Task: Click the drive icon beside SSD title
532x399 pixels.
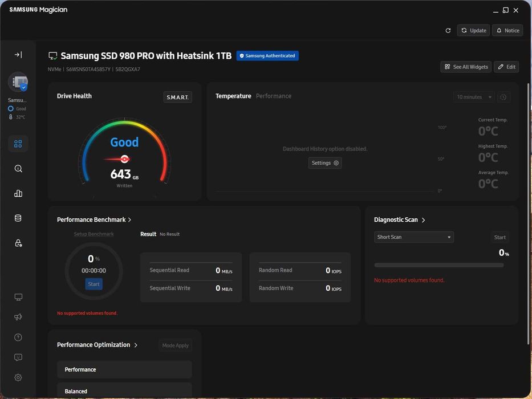Action: [52, 56]
